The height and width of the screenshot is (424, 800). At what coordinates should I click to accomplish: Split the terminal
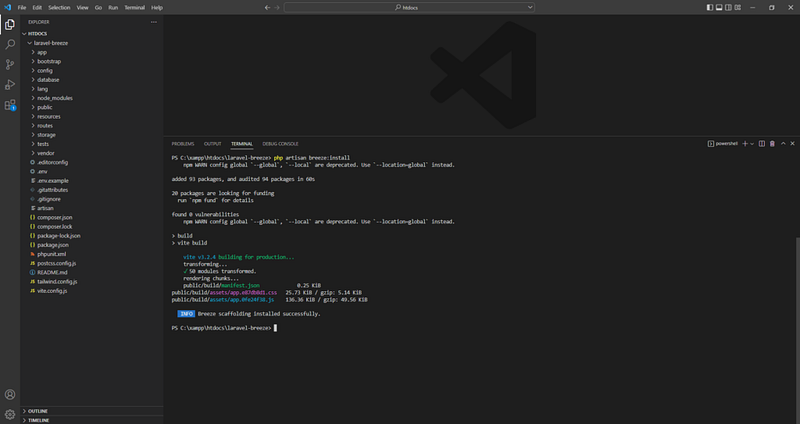tap(762, 144)
